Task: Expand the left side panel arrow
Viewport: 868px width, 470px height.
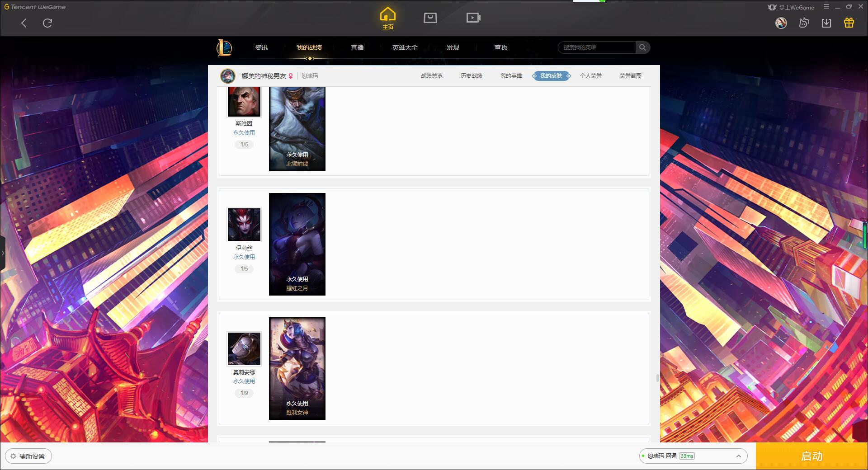Action: (3, 253)
